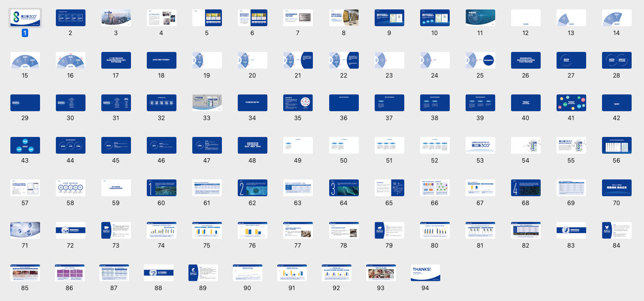This screenshot has width=644, height=301.
Task: Pick slide 90 line chart thumbnail
Action: point(247,273)
